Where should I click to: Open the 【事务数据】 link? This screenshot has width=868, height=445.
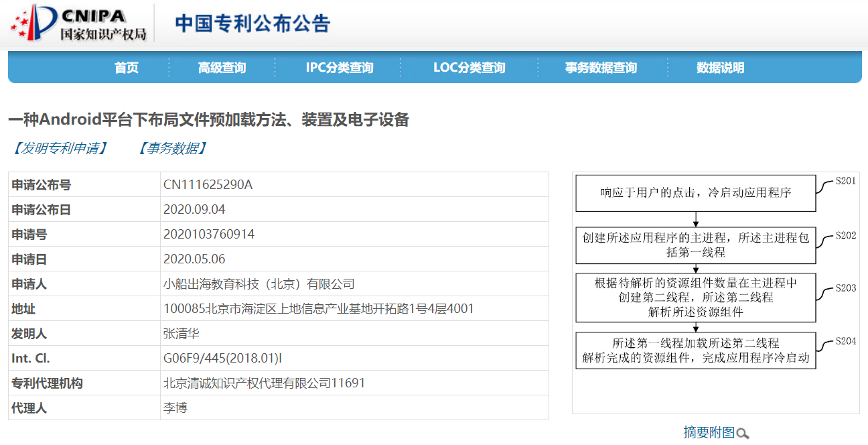[x=172, y=149]
